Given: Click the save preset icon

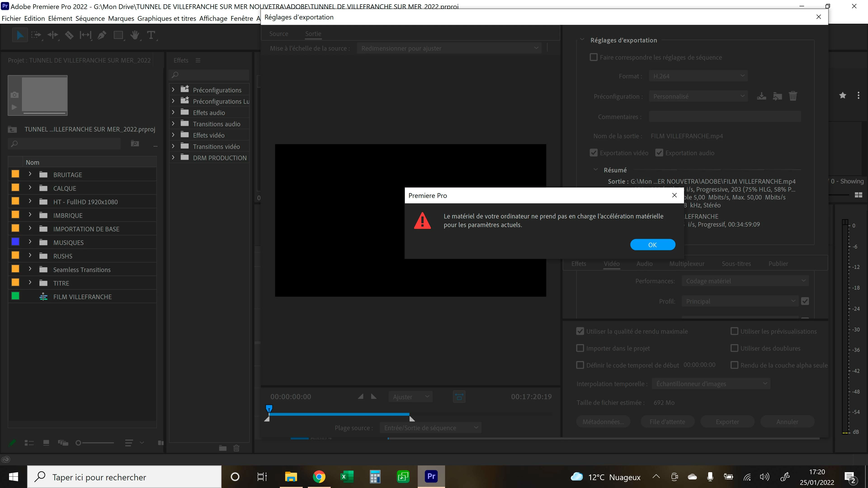Looking at the screenshot, I should (761, 96).
